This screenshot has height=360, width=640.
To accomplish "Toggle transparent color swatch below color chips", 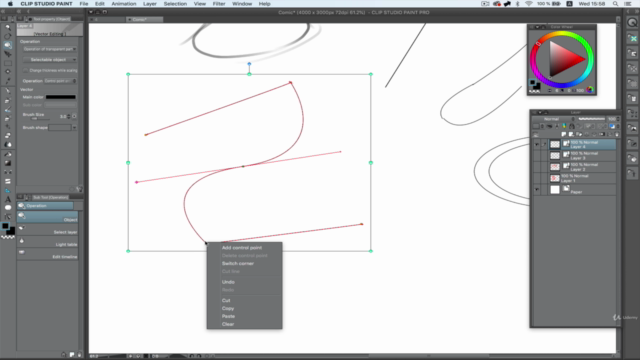I will coord(8,237).
